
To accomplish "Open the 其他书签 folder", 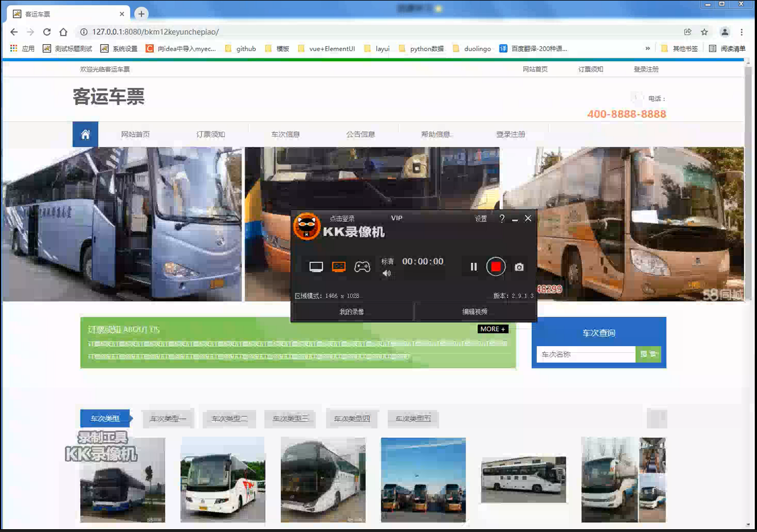I will pyautogui.click(x=680, y=49).
